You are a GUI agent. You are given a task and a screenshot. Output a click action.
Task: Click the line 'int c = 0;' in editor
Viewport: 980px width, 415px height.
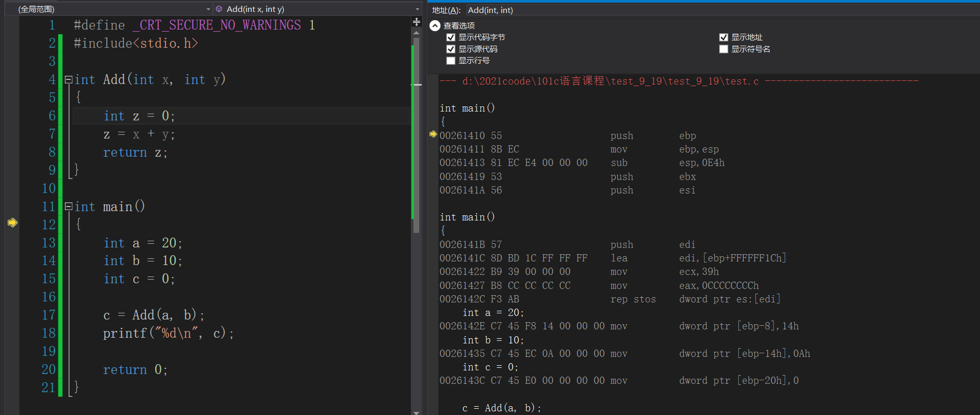coord(139,279)
